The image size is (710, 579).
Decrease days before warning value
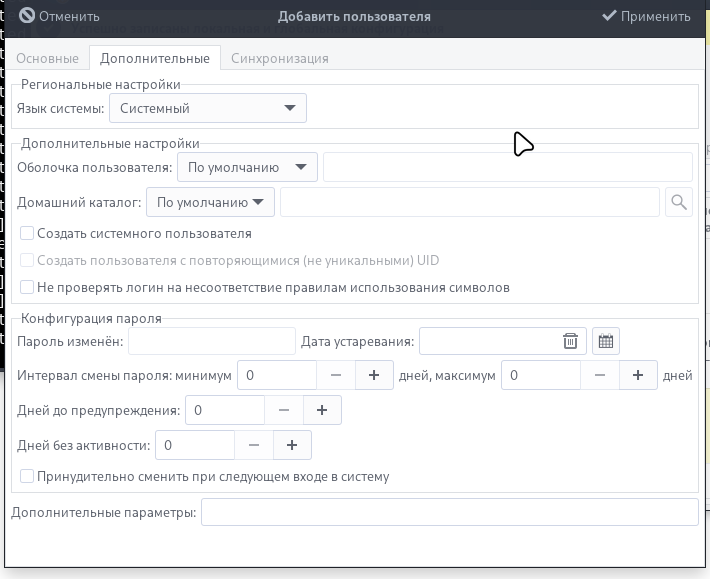click(284, 410)
